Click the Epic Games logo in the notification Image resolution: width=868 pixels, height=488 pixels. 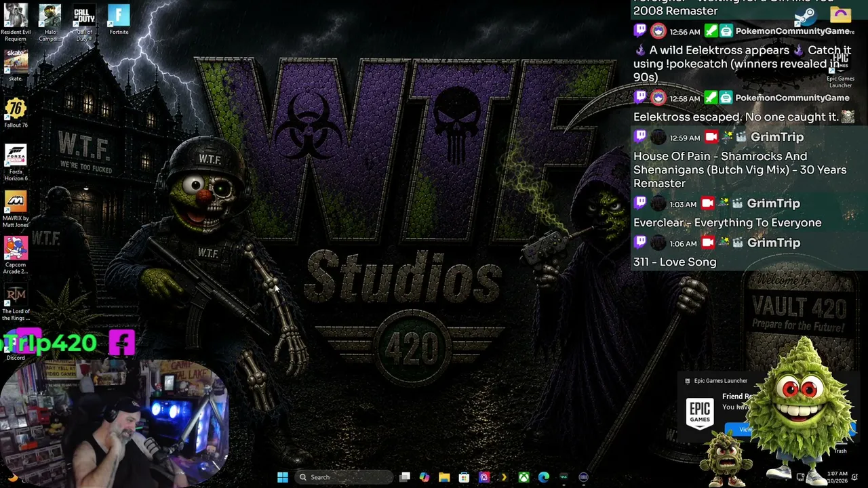click(700, 412)
